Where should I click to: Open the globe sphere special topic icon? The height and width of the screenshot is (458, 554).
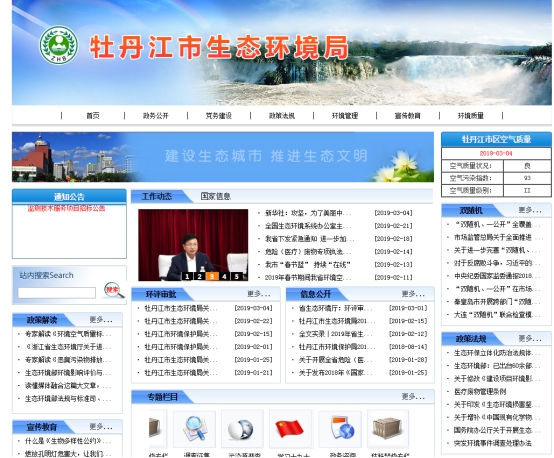tap(242, 429)
